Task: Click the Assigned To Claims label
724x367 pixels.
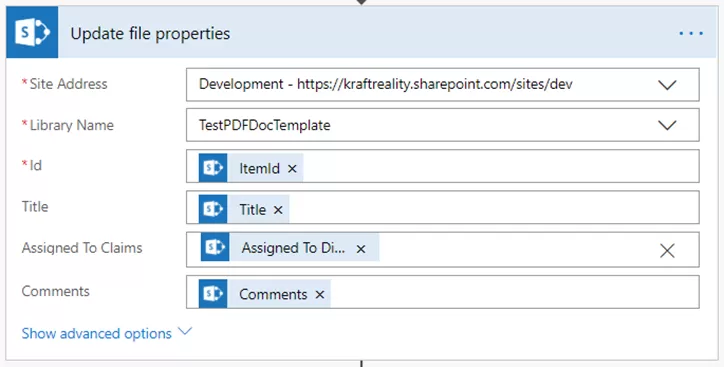Action: pos(82,248)
